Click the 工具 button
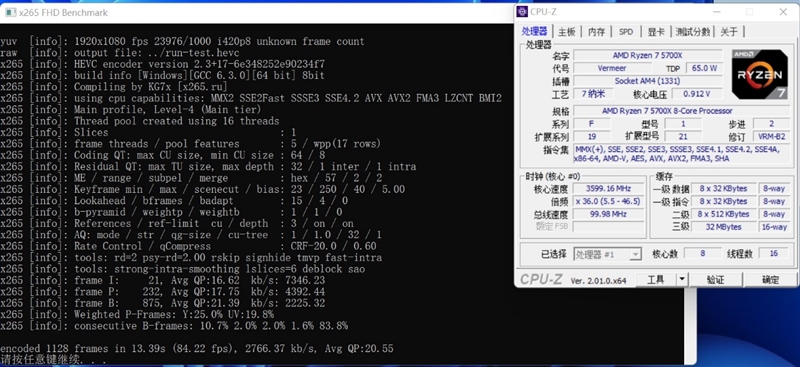Screen dimensions: 800x367 coord(656,280)
